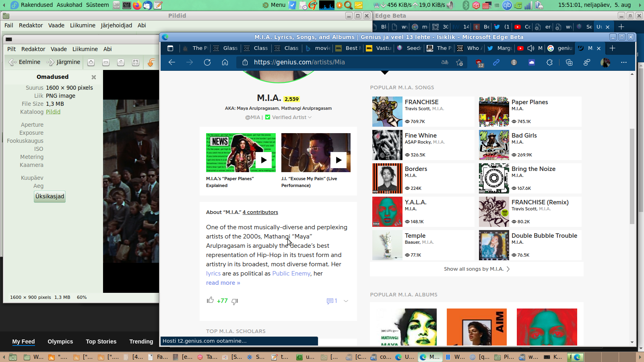
Task: Open the 4 contributors link
Action: [260, 212]
